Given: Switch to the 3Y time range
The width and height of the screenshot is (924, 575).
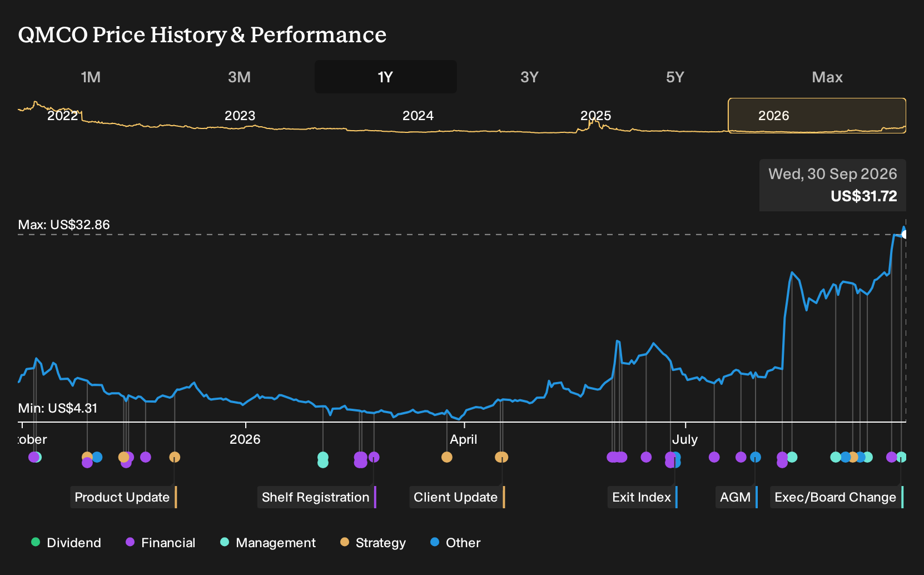Looking at the screenshot, I should [x=529, y=77].
